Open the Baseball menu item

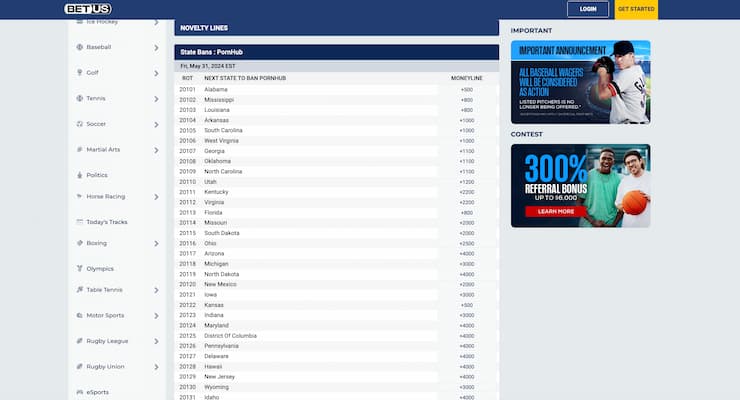pos(99,47)
